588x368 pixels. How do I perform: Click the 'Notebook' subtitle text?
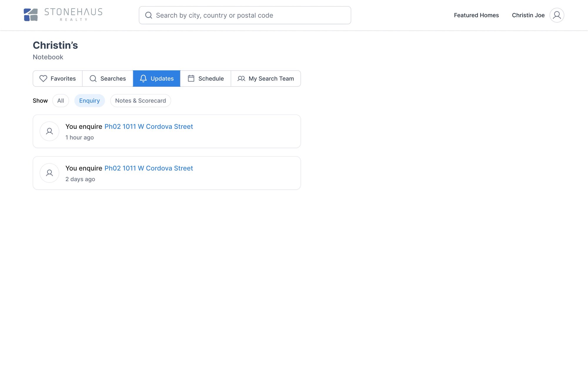point(48,57)
